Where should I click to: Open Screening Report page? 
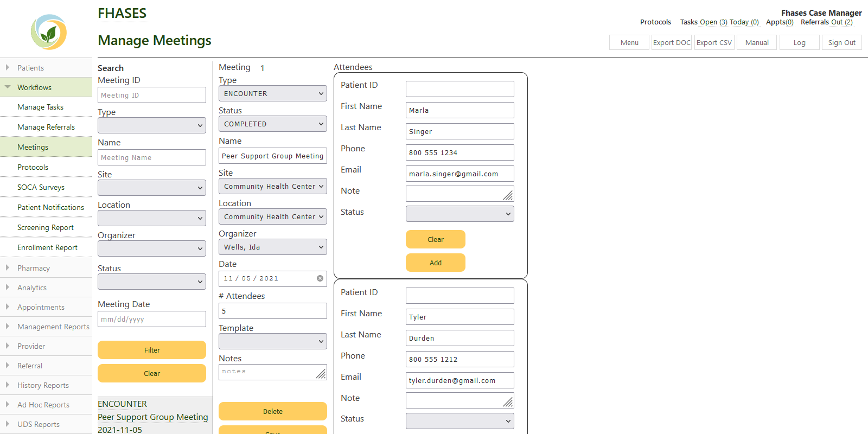point(46,227)
